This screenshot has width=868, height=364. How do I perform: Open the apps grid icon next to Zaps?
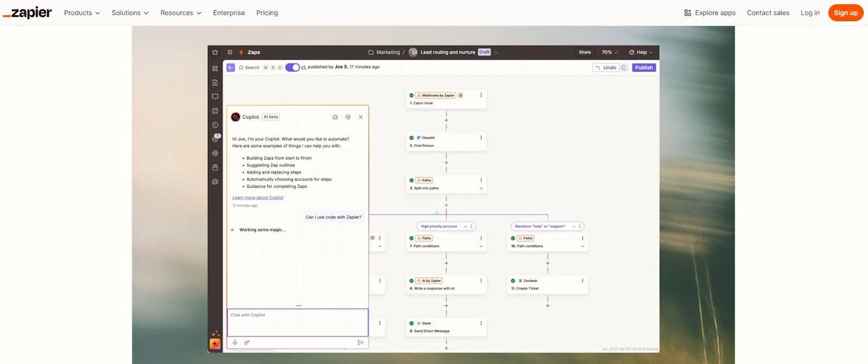pyautogui.click(x=230, y=53)
